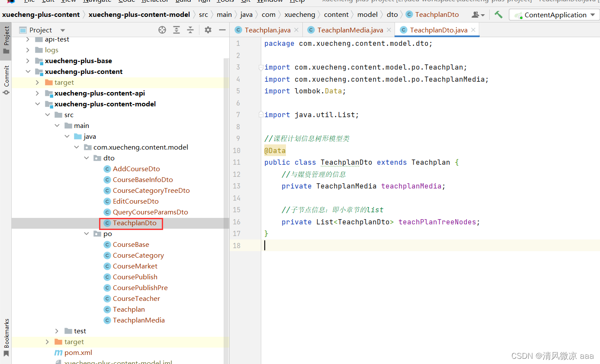The height and width of the screenshot is (364, 600).
Task: Click the model breadcrumb segment
Action: tap(367, 14)
